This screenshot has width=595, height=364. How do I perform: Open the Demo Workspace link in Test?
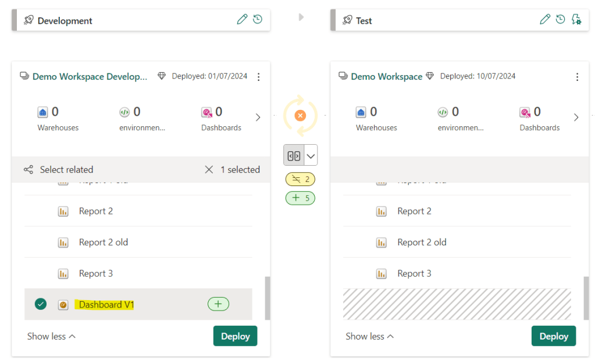386,77
